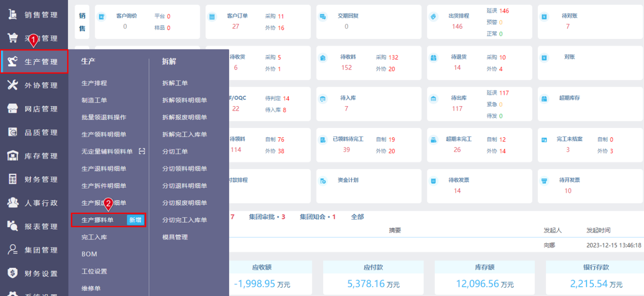This screenshot has width=644, height=296.
Task: Click the 生产管理 sidebar item
Action: [x=34, y=62]
